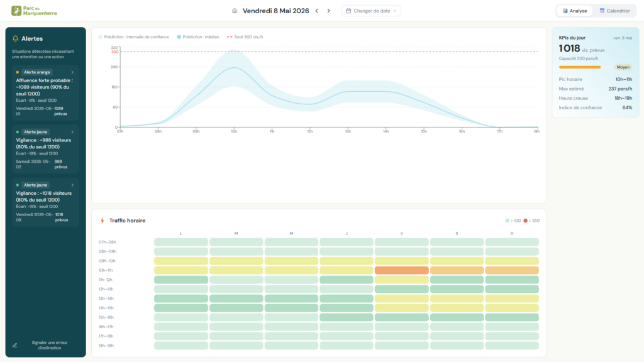Click the lightning icon beside Traffic horaire
Viewport: 644px width, 362px height.
point(103,221)
